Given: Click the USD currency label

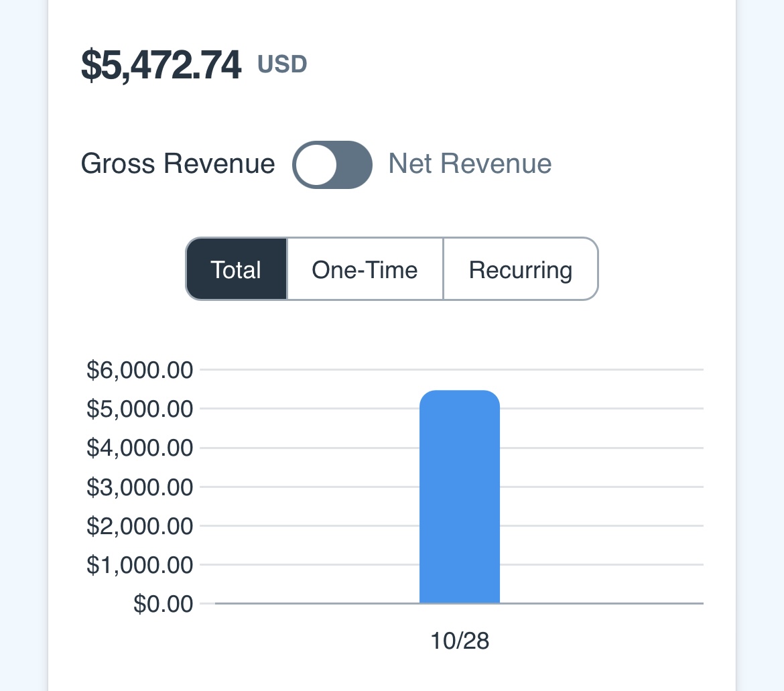Looking at the screenshot, I should tap(282, 64).
